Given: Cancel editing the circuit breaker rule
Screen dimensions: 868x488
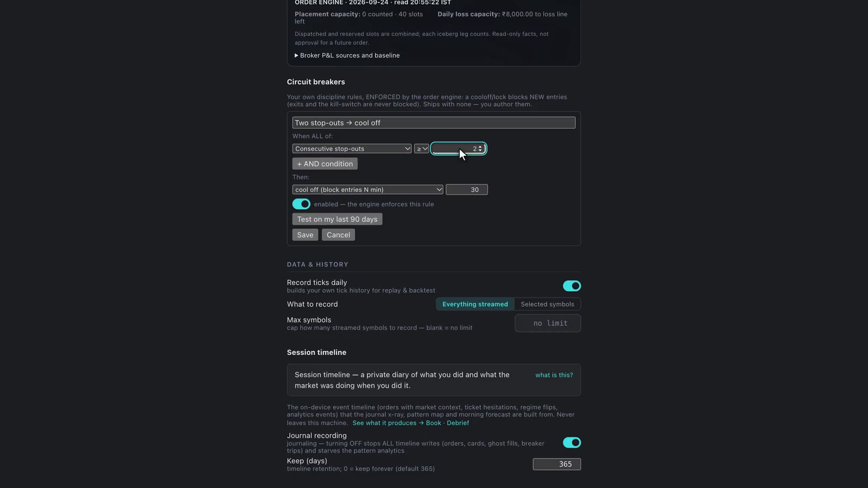Looking at the screenshot, I should (x=339, y=235).
